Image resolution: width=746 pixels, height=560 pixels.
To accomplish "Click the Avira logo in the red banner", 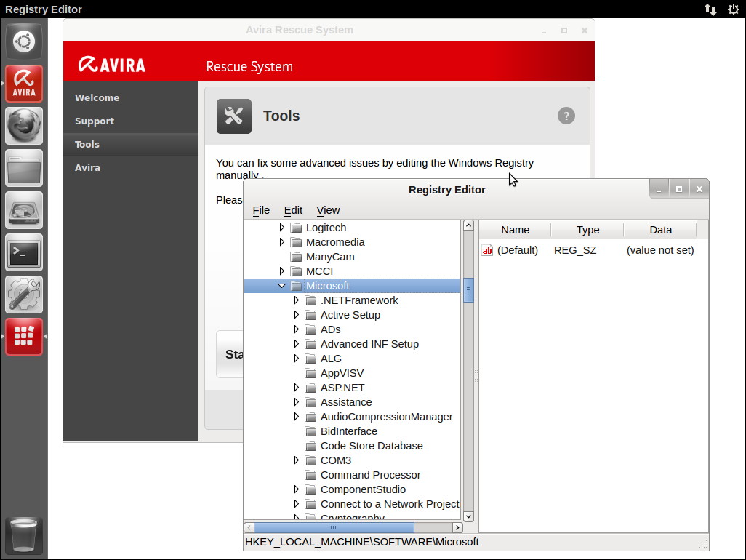I will point(112,65).
